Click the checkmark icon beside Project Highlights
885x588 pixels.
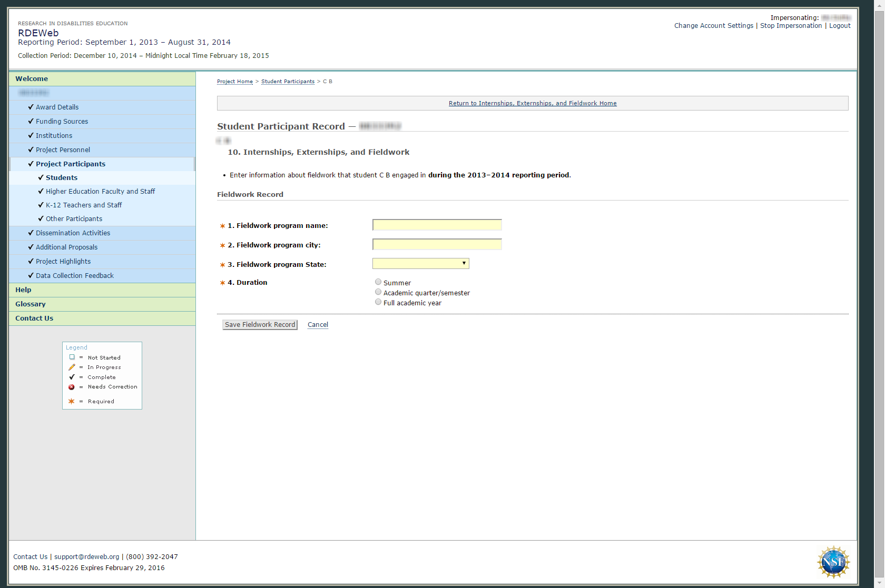[x=31, y=261]
